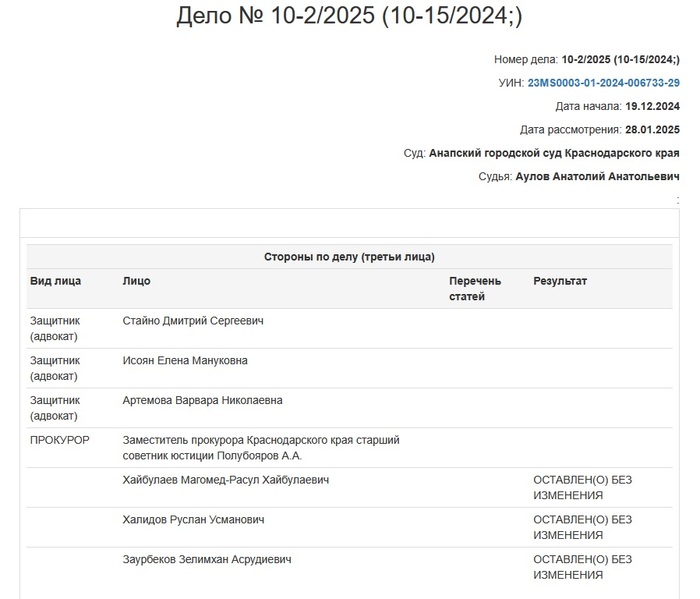Image resolution: width=700 pixels, height=599 pixels.
Task: Click the result cell for Халидов Руслан Усманович
Action: 583,527
